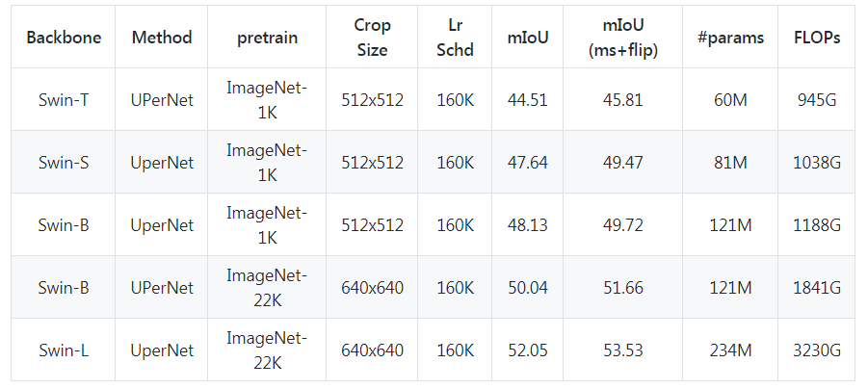
Task: Click the Method column header
Action: (162, 38)
